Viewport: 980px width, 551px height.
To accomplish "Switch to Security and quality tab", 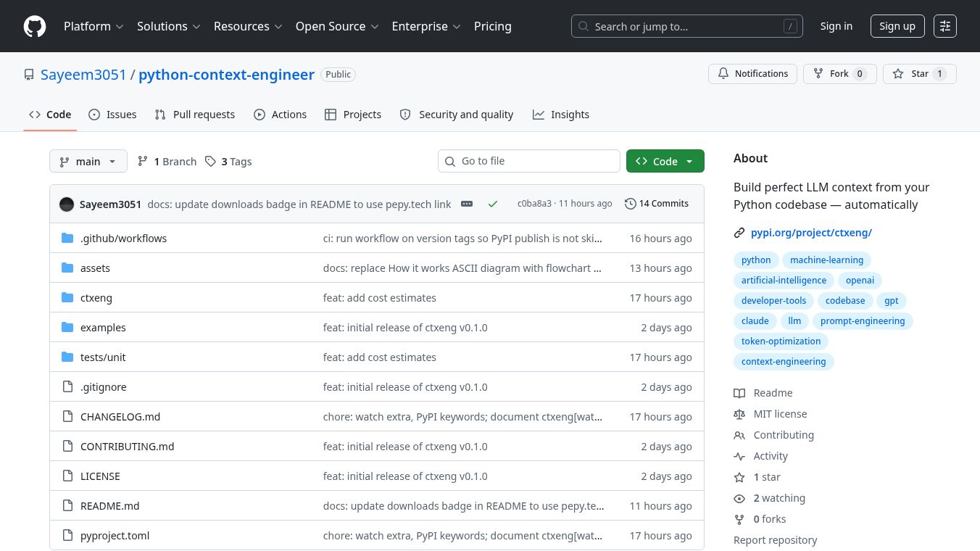I will pos(457,115).
